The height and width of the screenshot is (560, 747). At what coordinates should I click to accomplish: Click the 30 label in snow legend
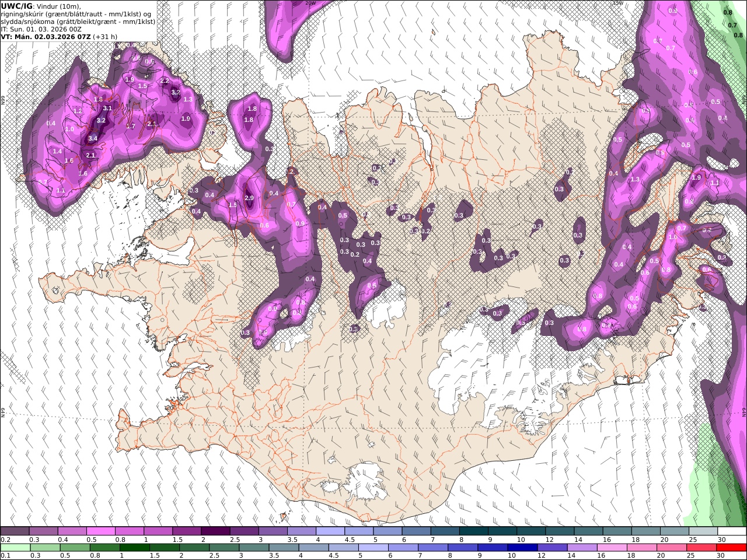pos(721,540)
